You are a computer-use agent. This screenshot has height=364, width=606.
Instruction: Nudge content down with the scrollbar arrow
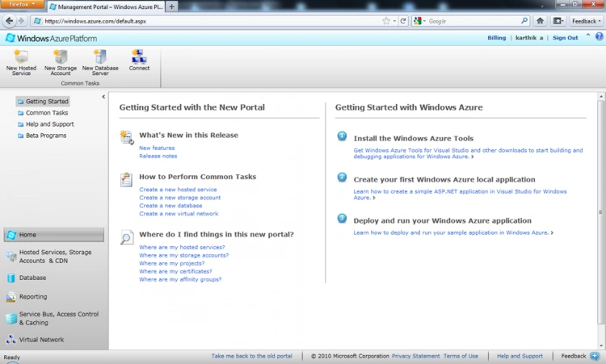coord(601,346)
